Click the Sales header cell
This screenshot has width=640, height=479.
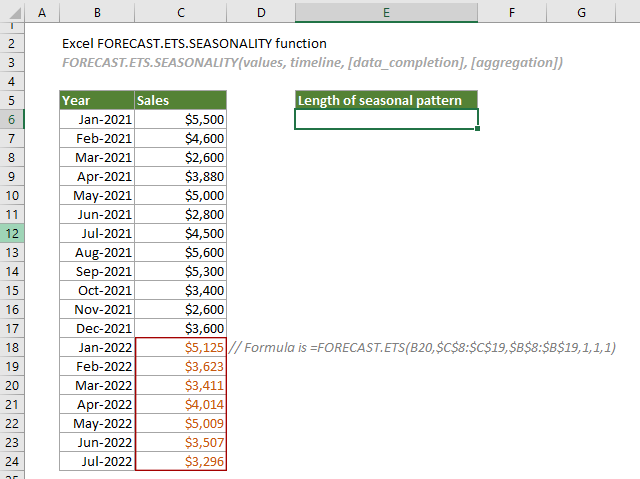coord(180,100)
